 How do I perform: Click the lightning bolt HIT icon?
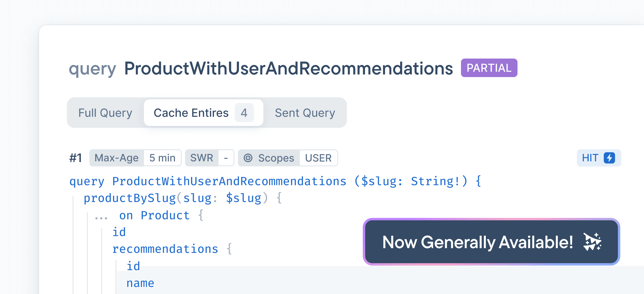coord(609,158)
